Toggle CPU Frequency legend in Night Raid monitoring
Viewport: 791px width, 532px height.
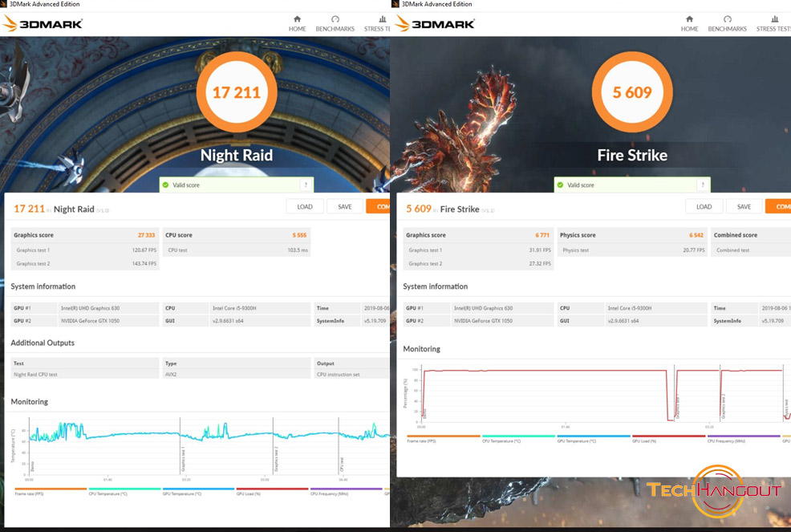[346, 491]
